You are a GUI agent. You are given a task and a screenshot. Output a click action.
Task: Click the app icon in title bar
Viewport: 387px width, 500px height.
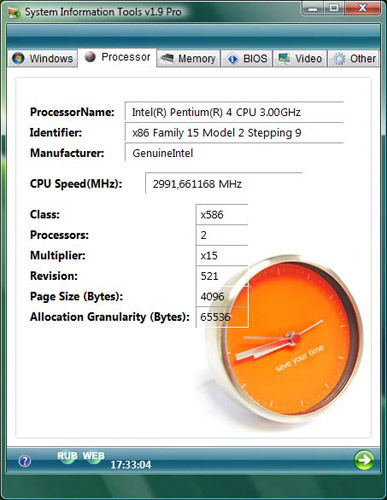click(14, 13)
